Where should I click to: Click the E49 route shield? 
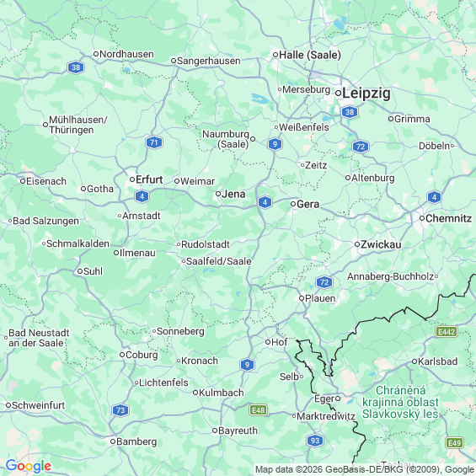coord(454,443)
